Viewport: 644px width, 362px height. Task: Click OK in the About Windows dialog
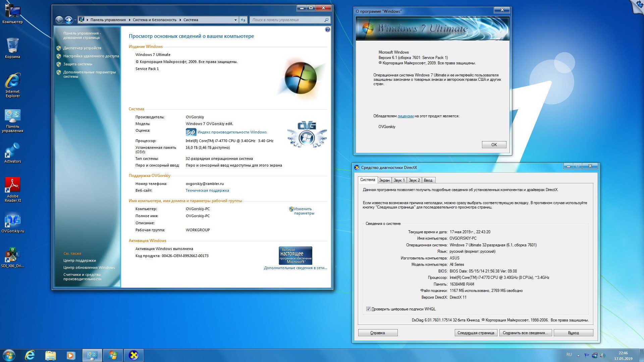494,144
